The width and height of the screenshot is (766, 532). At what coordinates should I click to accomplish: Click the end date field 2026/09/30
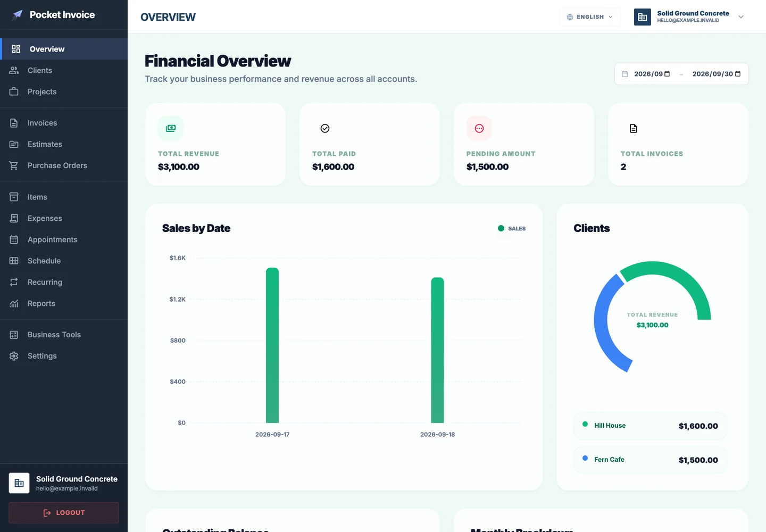click(717, 74)
